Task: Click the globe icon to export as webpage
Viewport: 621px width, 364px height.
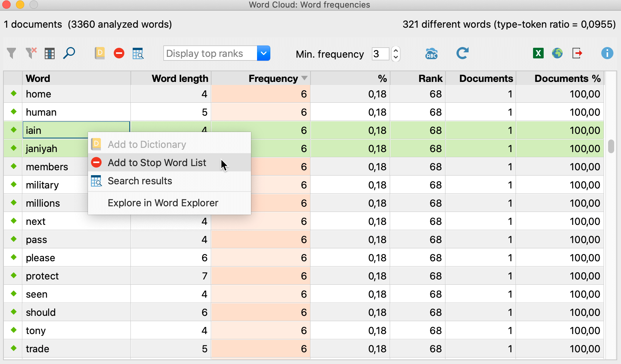Action: pos(557,53)
